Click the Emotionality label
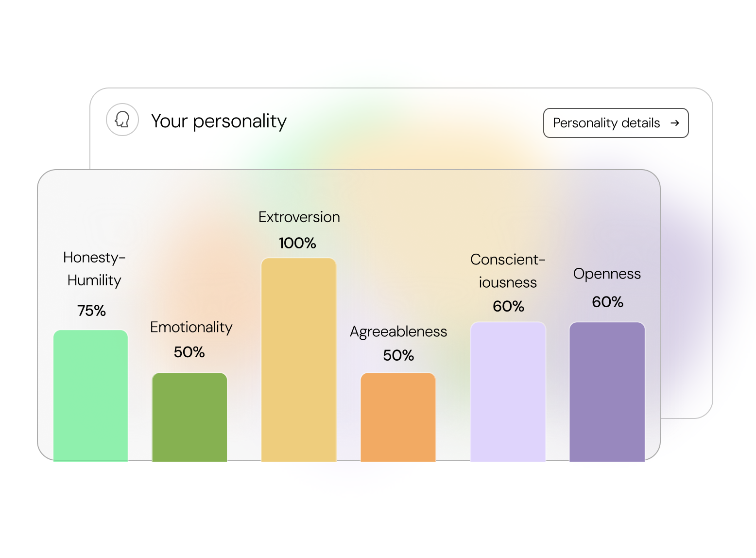This screenshot has width=756, height=558. tap(191, 327)
